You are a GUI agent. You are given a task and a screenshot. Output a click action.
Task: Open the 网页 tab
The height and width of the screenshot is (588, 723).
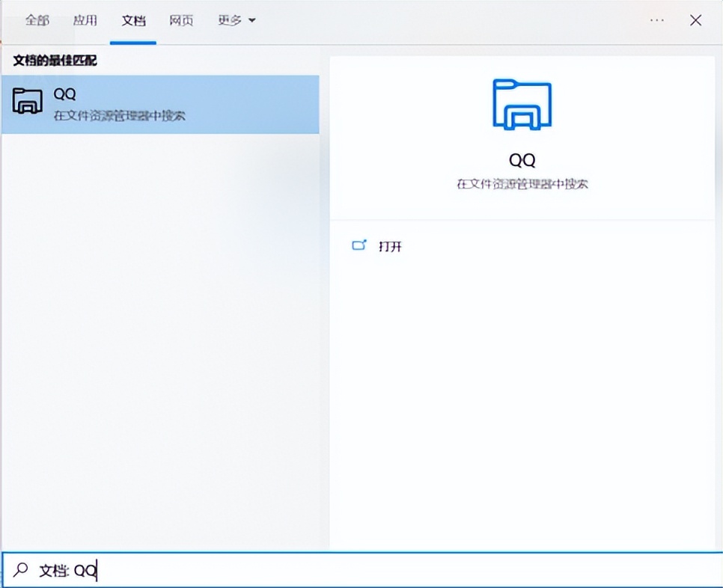(181, 20)
